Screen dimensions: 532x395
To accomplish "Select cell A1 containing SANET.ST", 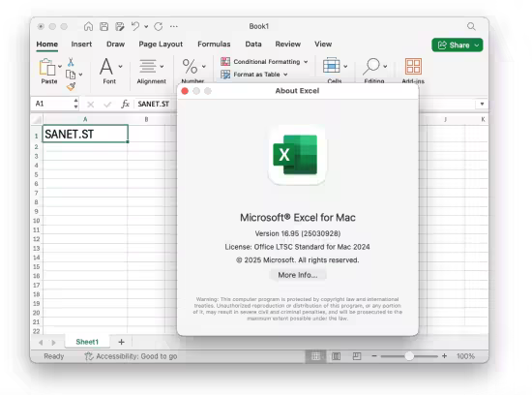I will pyautogui.click(x=85, y=134).
